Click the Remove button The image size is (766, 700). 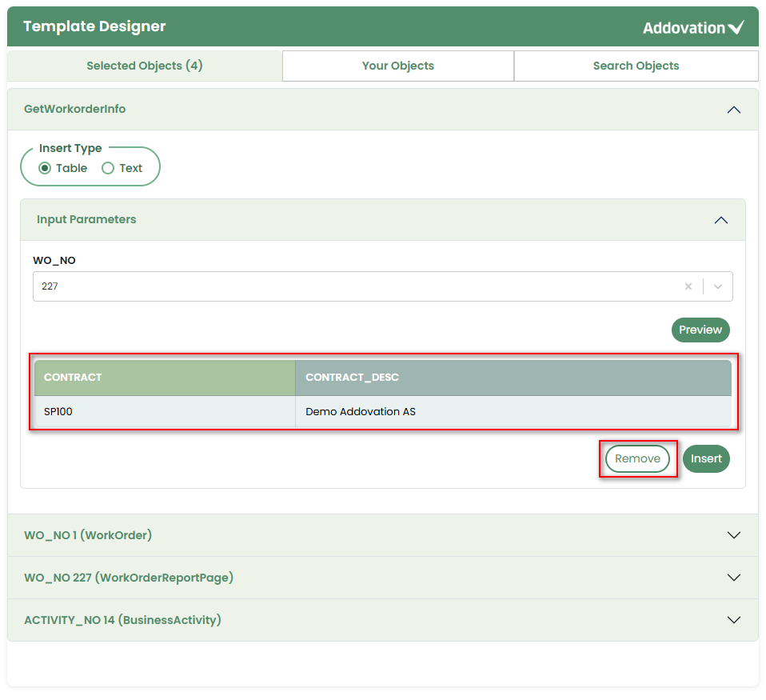click(x=637, y=459)
